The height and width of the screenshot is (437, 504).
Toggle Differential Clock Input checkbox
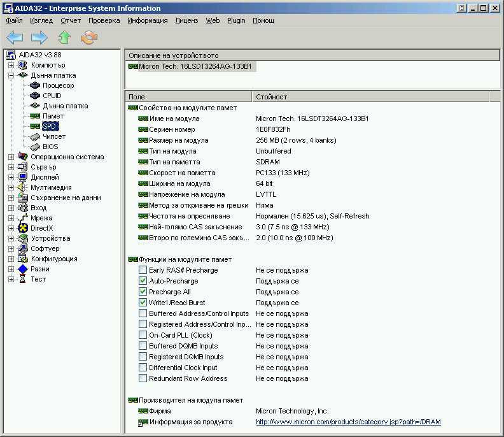click(x=143, y=367)
